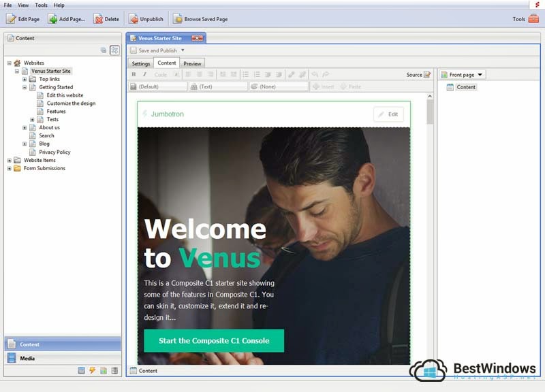The image size is (545, 392).
Task: Click the editor vertical scrollbar thumb
Action: (430, 112)
